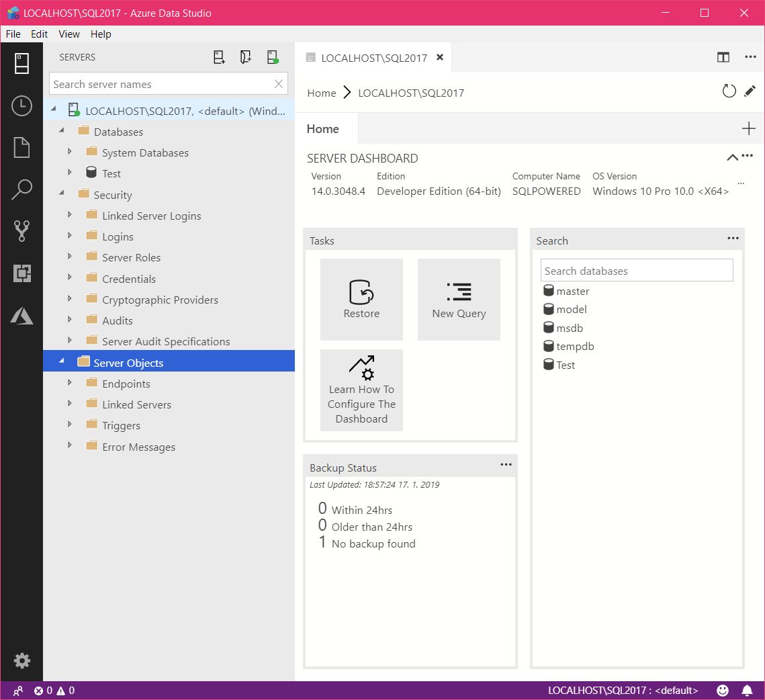Click the New Server Group icon
This screenshot has width=765, height=700.
[x=245, y=57]
